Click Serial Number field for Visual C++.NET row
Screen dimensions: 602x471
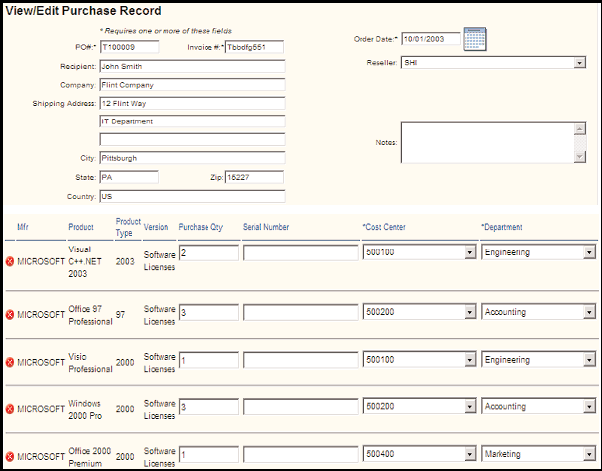pos(301,253)
